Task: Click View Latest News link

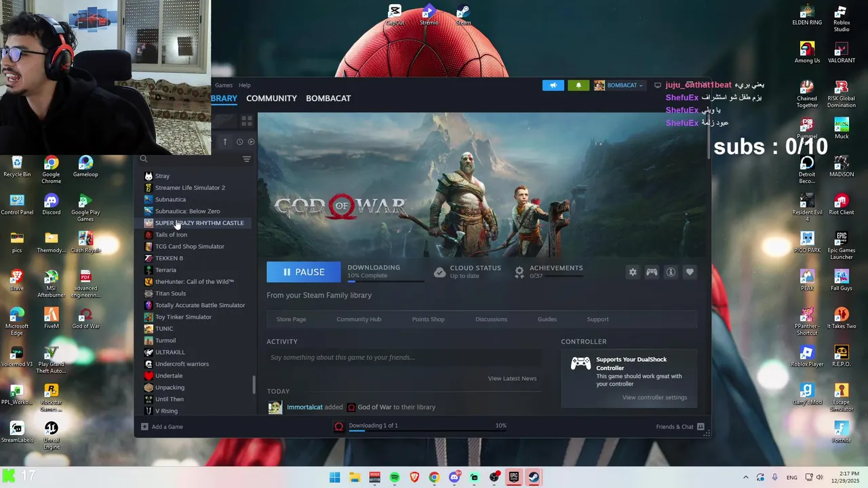Action: 512,378
